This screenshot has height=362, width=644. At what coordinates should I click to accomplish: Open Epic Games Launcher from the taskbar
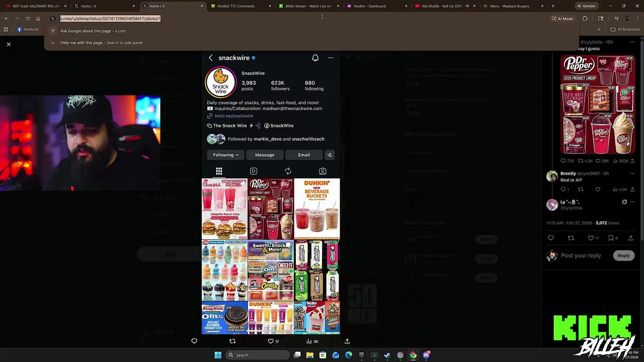361,355
